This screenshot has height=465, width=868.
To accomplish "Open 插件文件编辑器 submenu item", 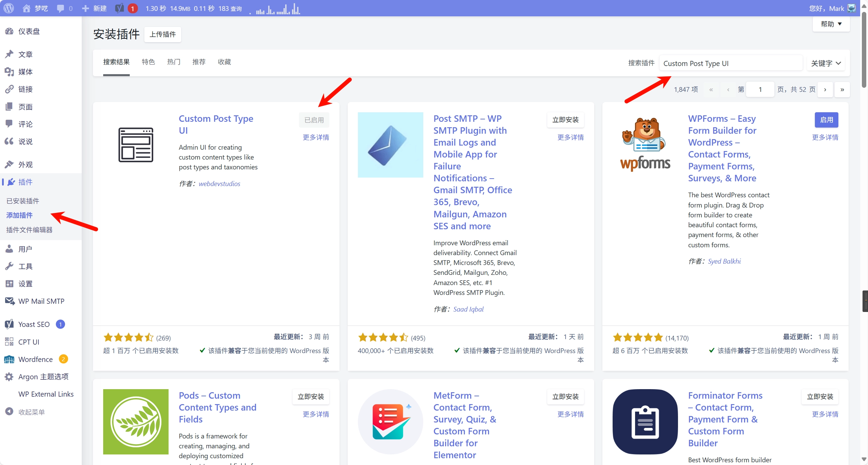I will click(x=29, y=230).
